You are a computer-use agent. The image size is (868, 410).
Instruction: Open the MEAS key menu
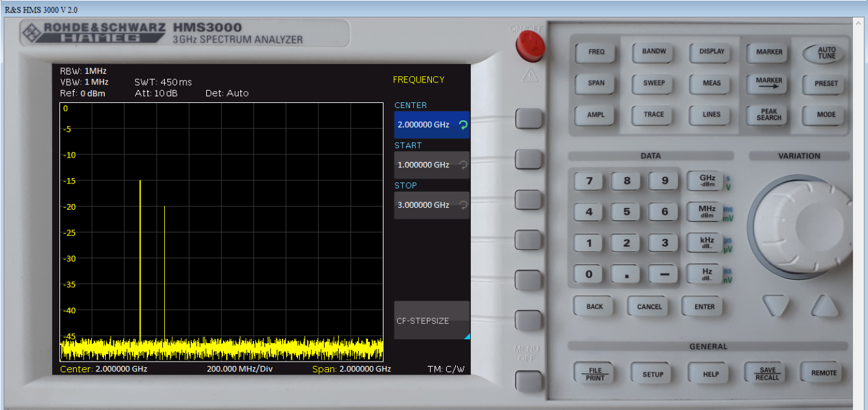711,83
